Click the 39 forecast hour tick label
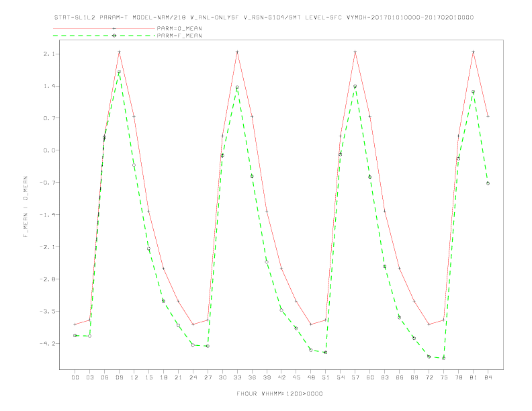The height and width of the screenshot is (411, 532). (x=267, y=377)
